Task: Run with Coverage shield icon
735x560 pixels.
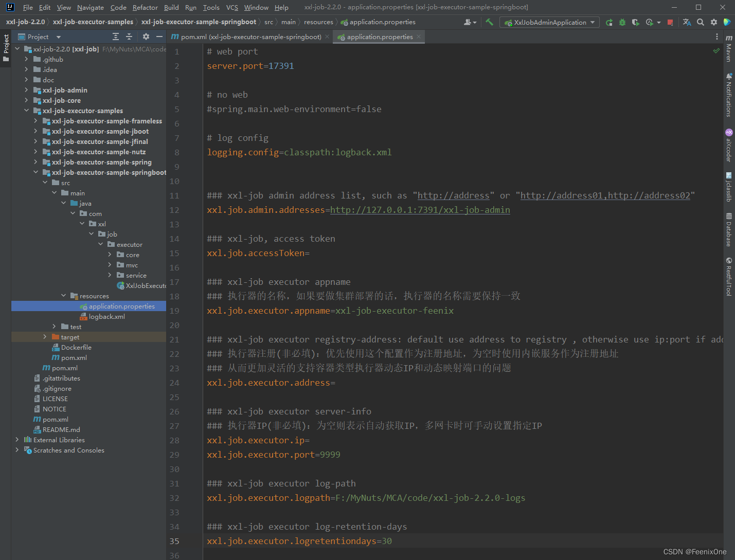Action: (636, 22)
